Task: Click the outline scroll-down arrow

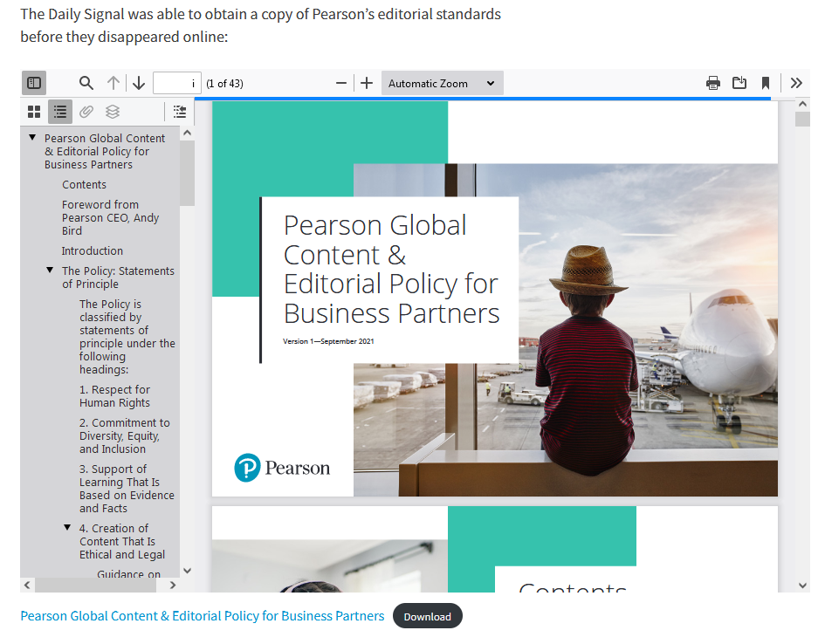Action: [x=188, y=571]
